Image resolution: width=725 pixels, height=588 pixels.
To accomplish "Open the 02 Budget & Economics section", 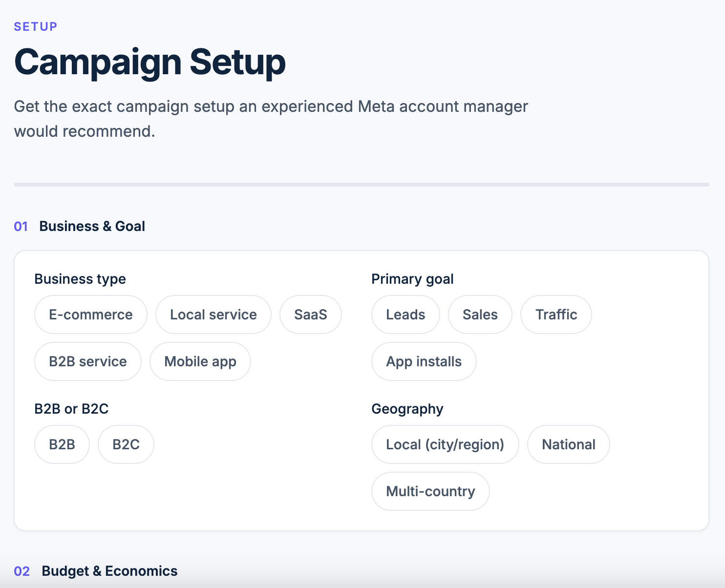I will [109, 571].
